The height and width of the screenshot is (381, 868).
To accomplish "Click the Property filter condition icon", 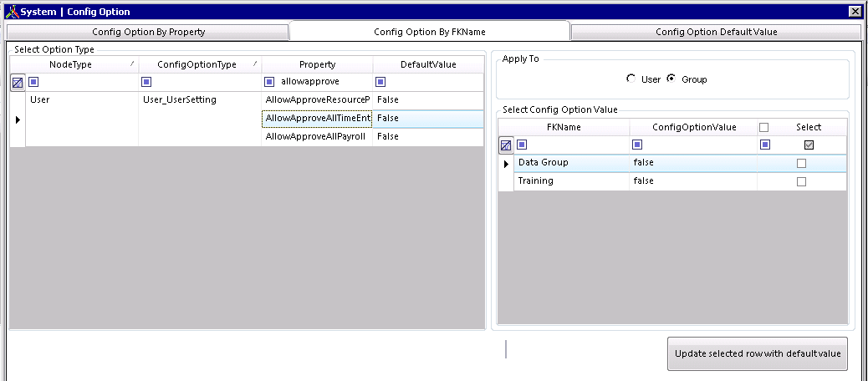I will (x=269, y=82).
